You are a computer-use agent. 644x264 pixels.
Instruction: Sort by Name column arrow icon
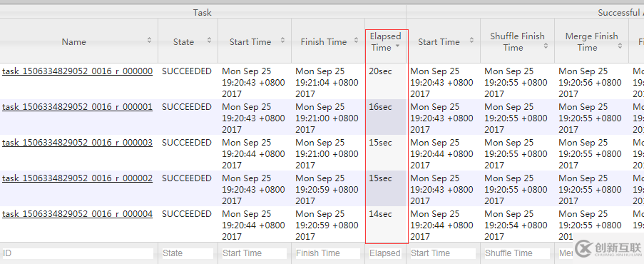tap(149, 40)
